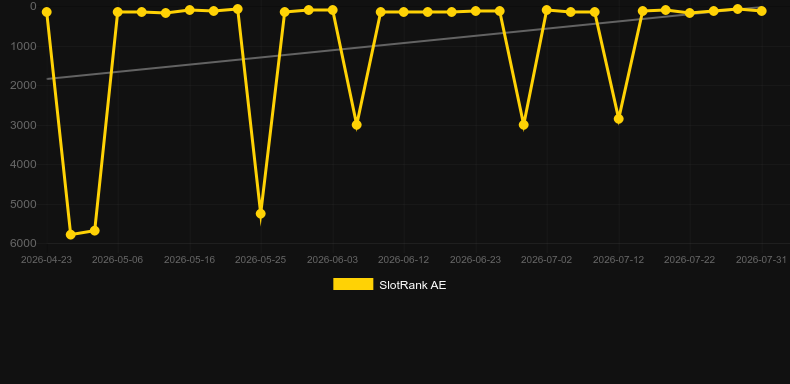Toggle the SlotRank AE legend label
The image size is (790, 384).
click(413, 285)
